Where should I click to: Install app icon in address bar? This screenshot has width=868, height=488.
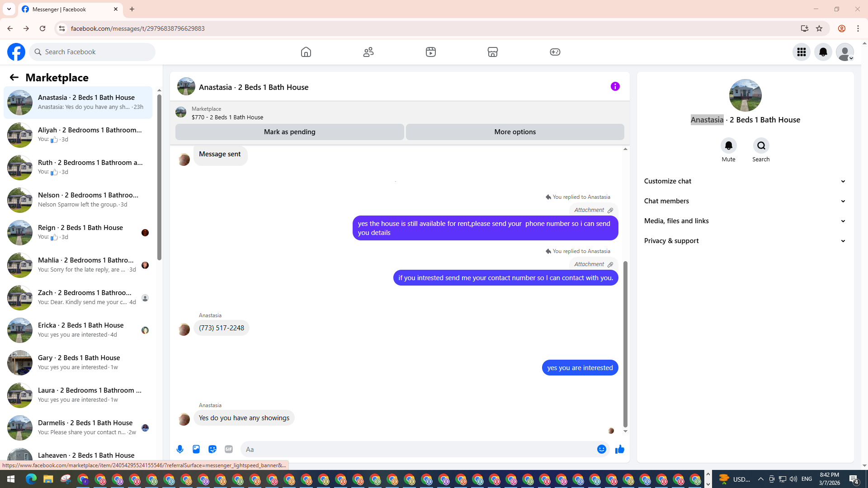click(x=804, y=28)
